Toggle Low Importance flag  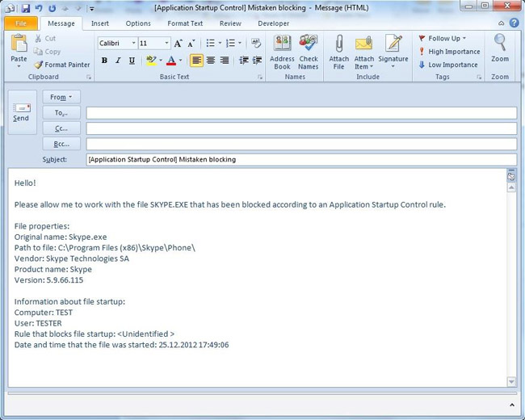pyautogui.click(x=448, y=65)
